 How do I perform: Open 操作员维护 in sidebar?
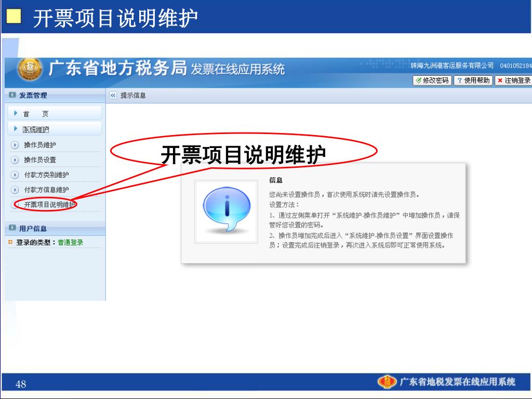coord(40,145)
